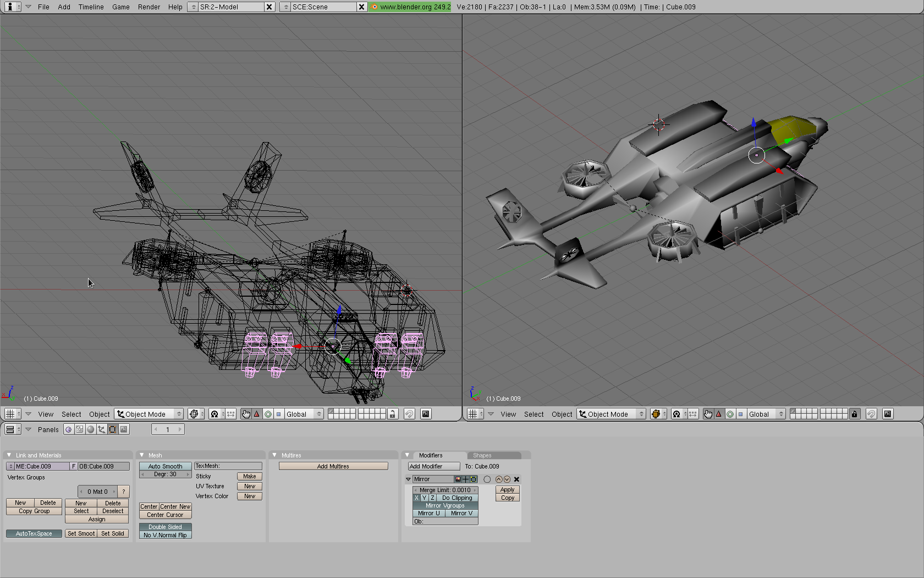The image size is (924, 578).
Task: Click the rotate manipulator ring icon in right viewport
Action: coord(730,414)
